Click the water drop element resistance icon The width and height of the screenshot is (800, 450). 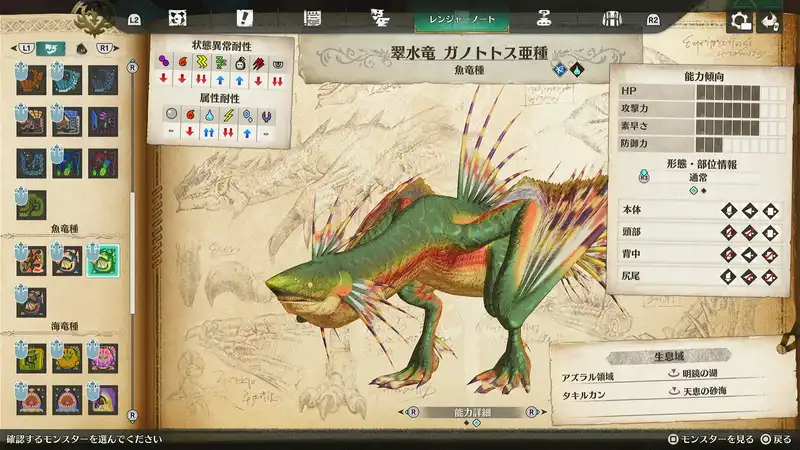[209, 115]
